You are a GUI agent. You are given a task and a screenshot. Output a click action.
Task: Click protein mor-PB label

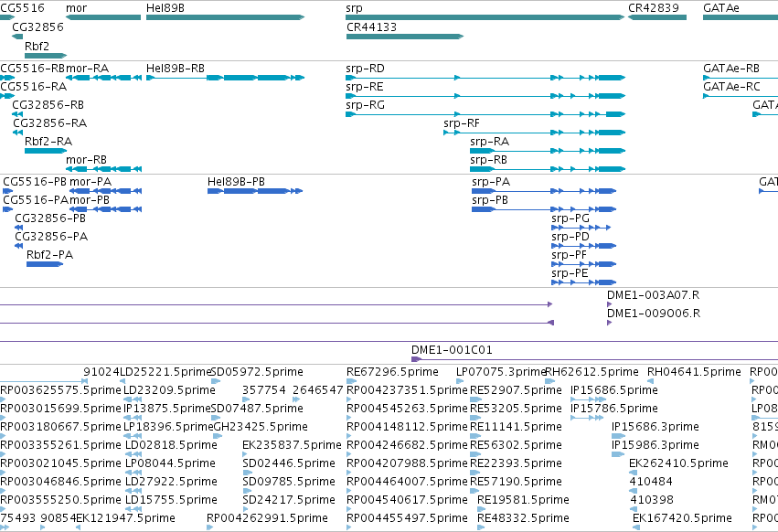90,200
